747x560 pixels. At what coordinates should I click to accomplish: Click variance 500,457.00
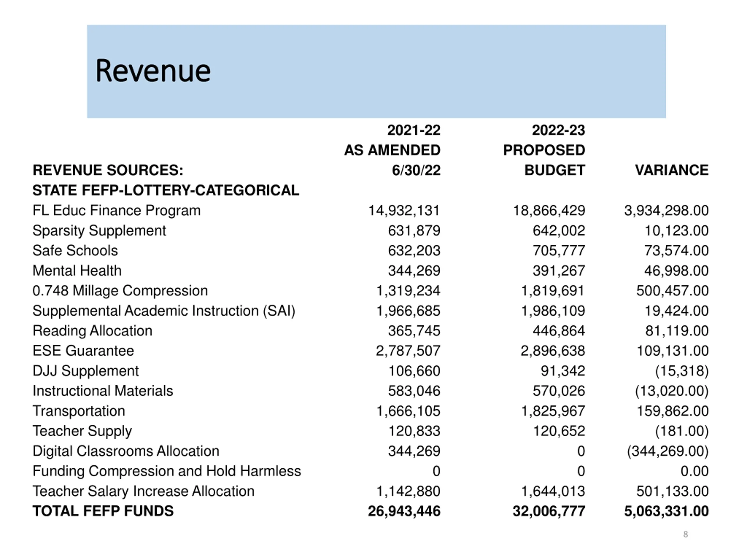pyautogui.click(x=672, y=291)
